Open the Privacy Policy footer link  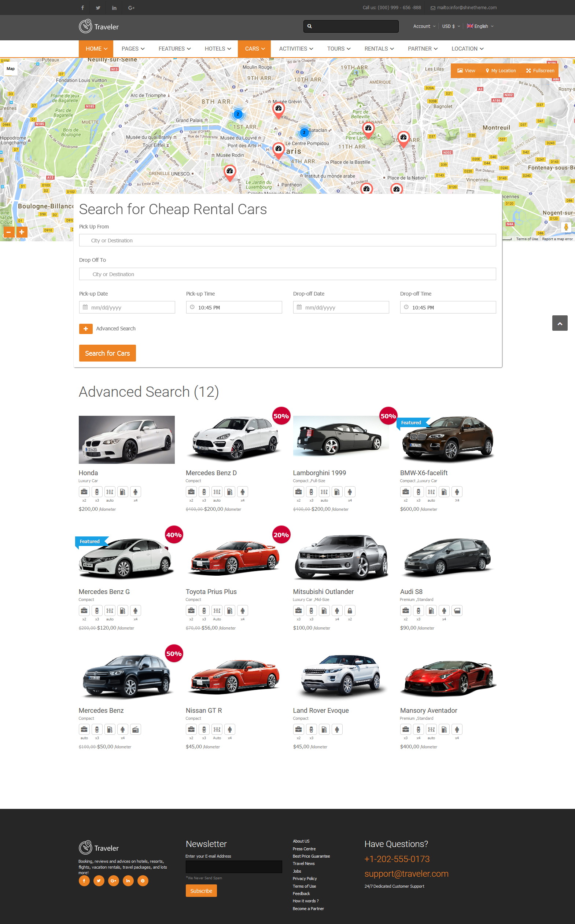(x=305, y=879)
